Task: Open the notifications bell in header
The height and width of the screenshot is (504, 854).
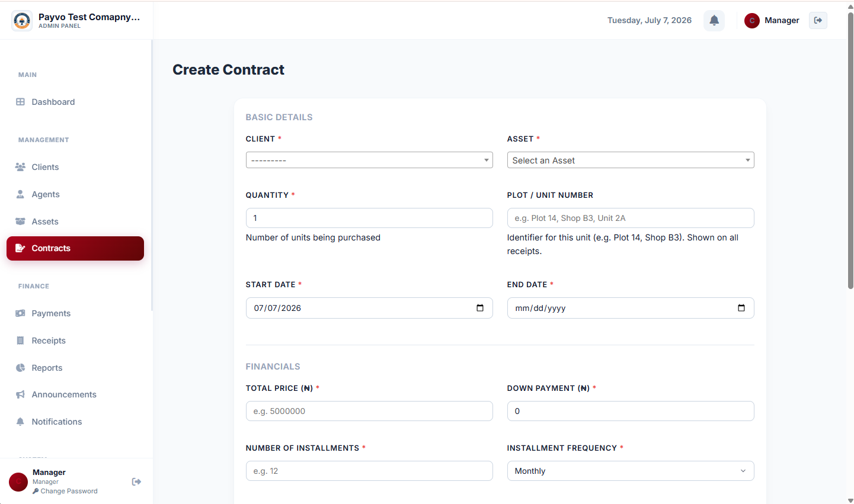Action: point(714,20)
